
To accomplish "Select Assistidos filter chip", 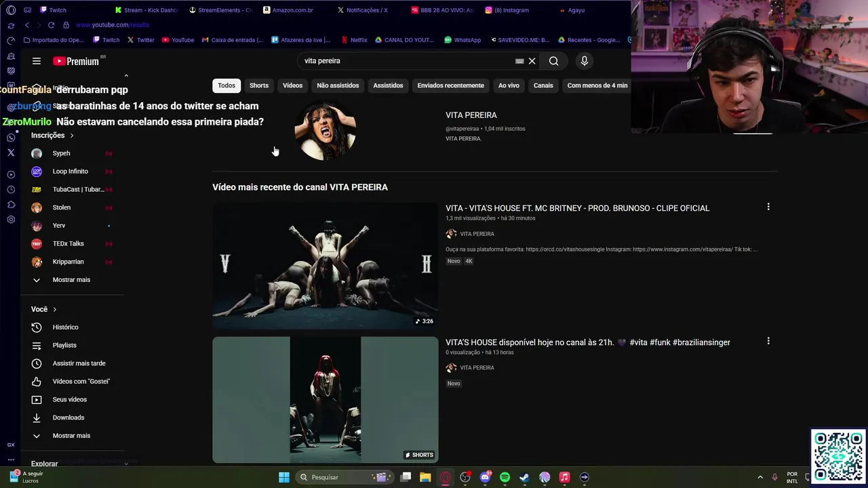I will pyautogui.click(x=388, y=85).
